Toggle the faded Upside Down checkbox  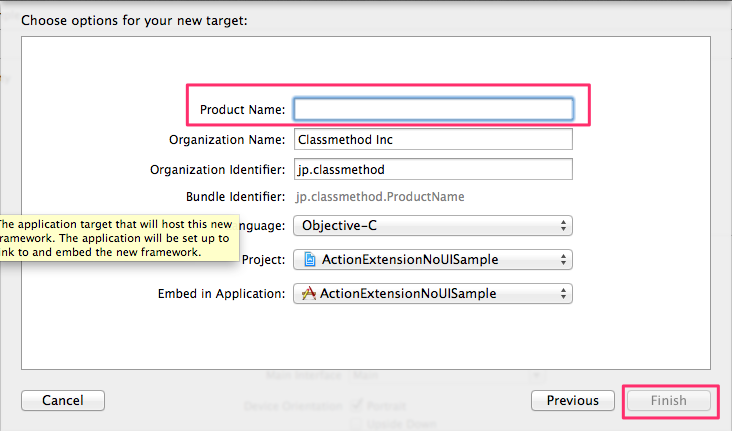tap(357, 424)
